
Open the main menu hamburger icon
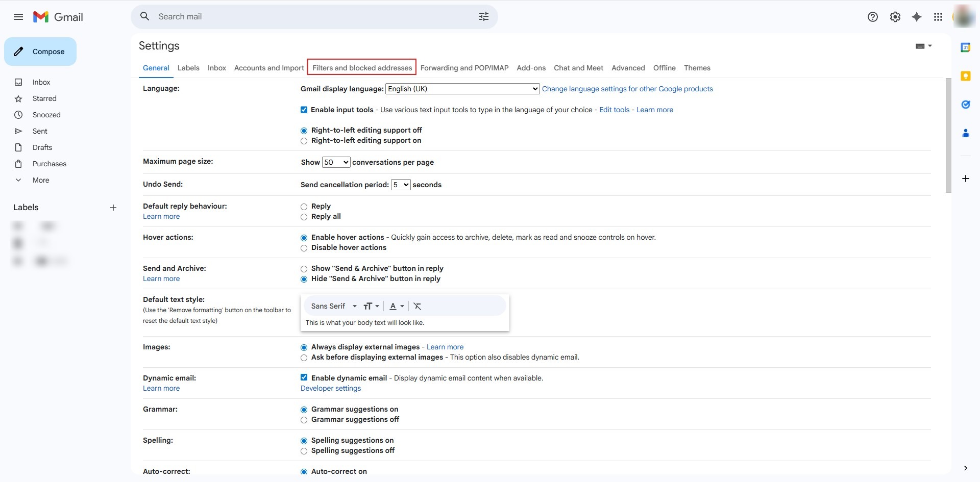[x=18, y=17]
